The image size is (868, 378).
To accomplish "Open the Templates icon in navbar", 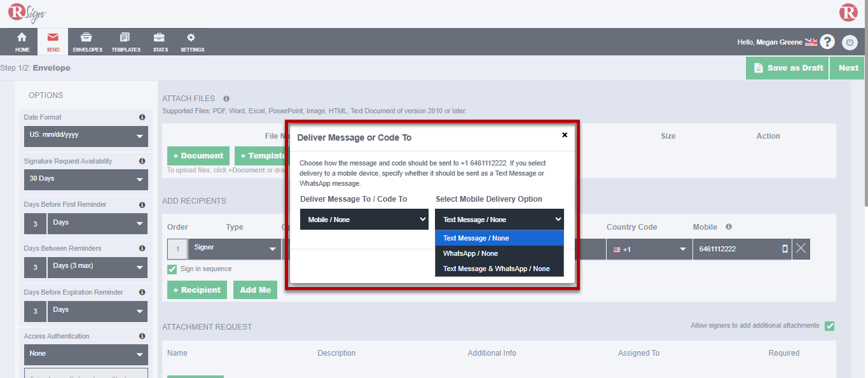I will tap(125, 38).
